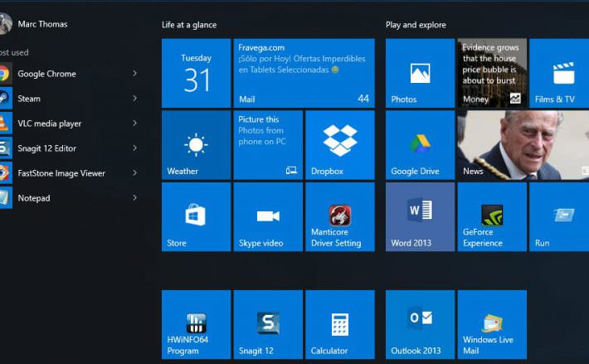
Task: Open Manticore Driver Setting tile
Action: click(340, 217)
